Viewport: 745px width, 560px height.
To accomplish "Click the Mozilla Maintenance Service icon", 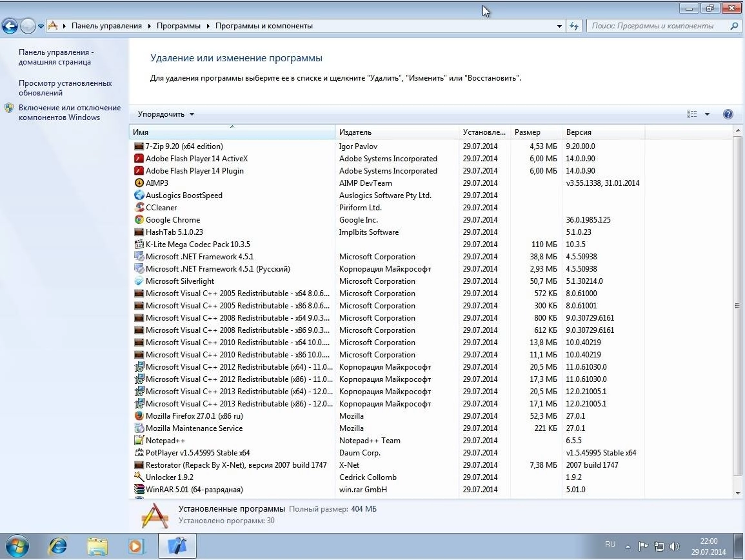I will (139, 428).
